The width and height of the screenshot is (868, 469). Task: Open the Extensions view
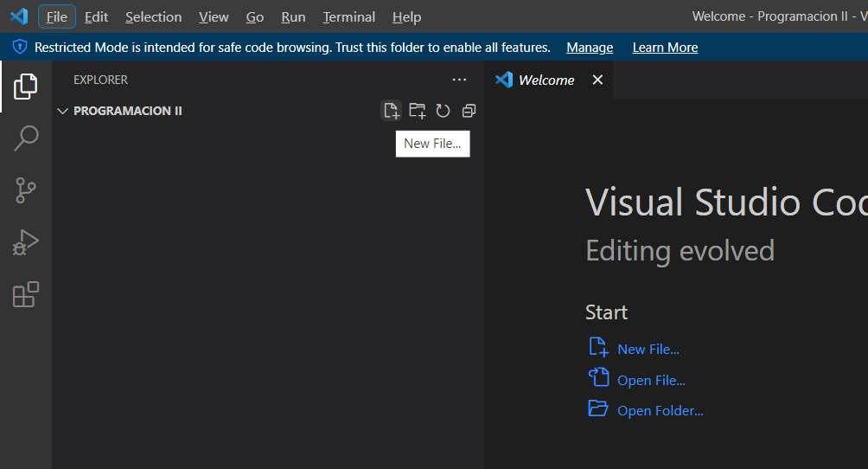coord(26,295)
